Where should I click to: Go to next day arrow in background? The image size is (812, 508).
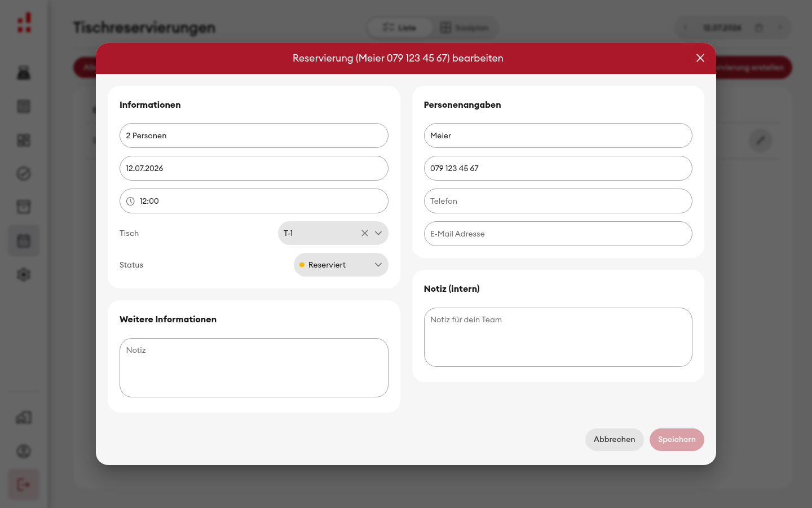780,28
